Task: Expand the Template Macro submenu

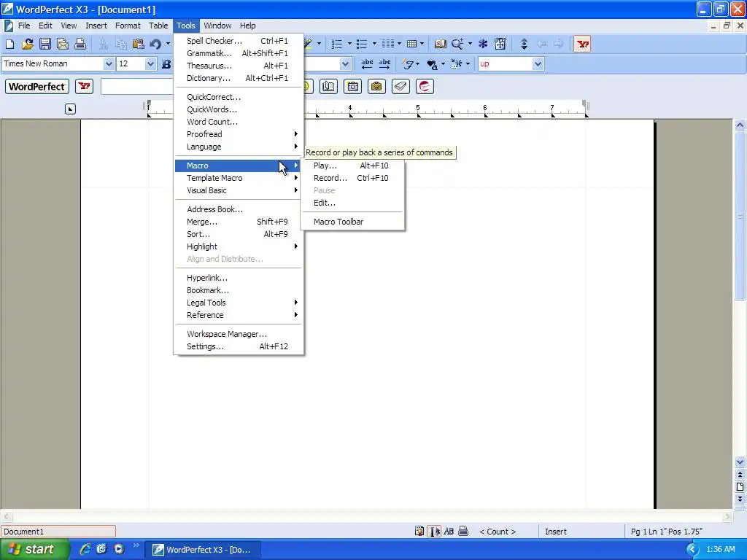Action: 239,178
